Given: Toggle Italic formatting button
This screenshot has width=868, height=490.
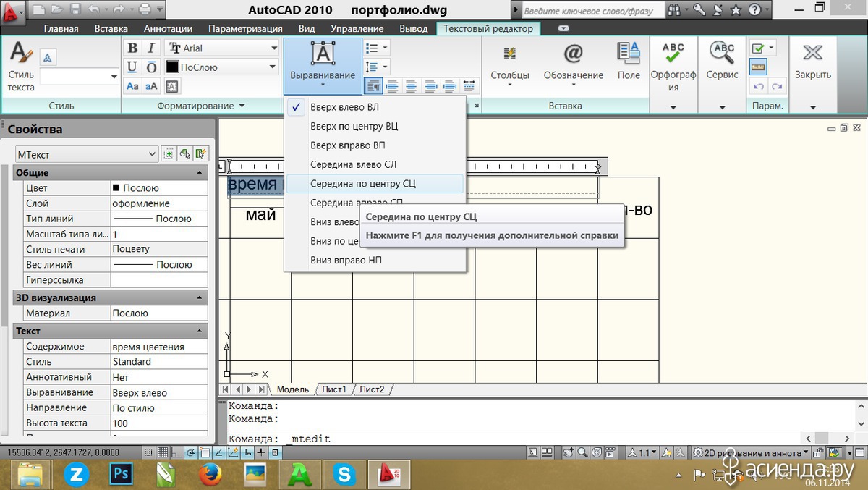Looking at the screenshot, I should (x=151, y=48).
